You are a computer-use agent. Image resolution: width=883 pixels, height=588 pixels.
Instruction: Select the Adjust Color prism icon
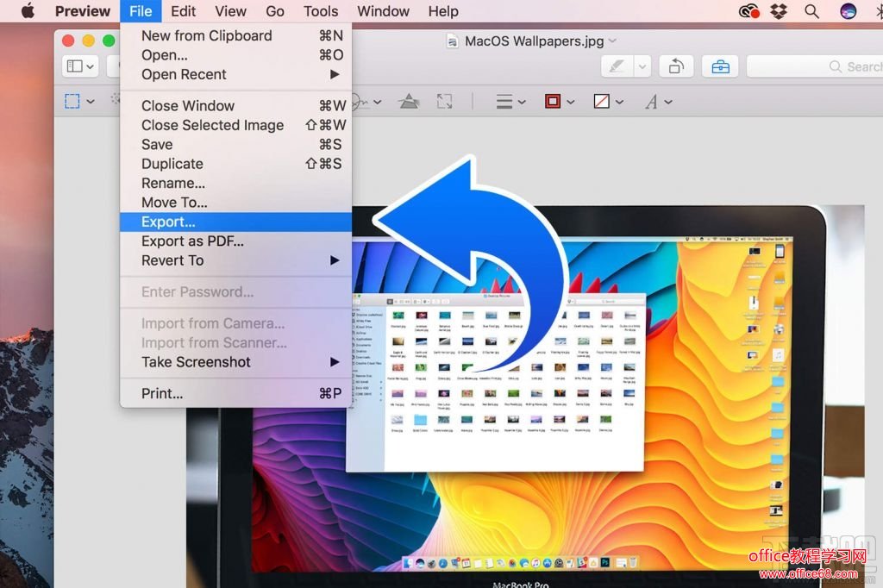[x=409, y=102]
